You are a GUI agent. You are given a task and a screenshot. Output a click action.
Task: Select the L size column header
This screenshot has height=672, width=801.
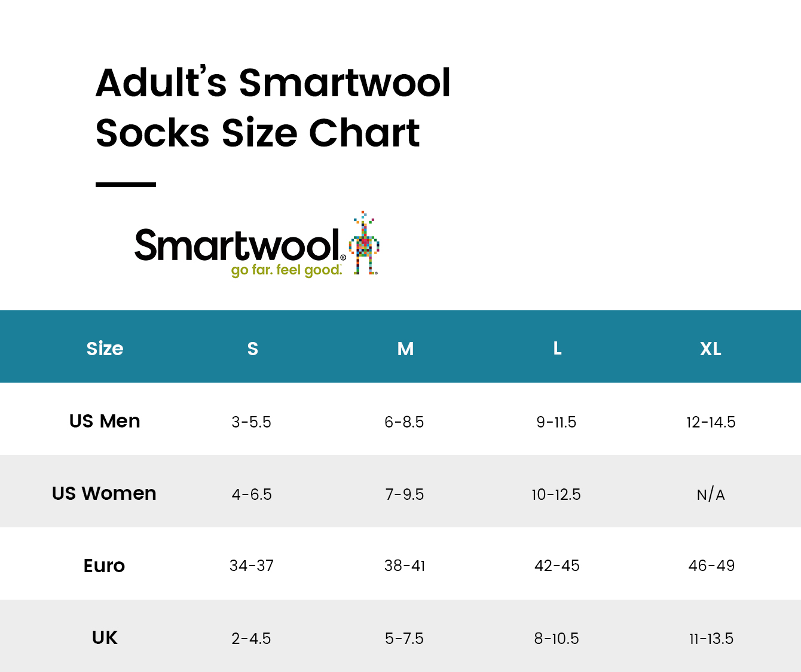point(557,348)
